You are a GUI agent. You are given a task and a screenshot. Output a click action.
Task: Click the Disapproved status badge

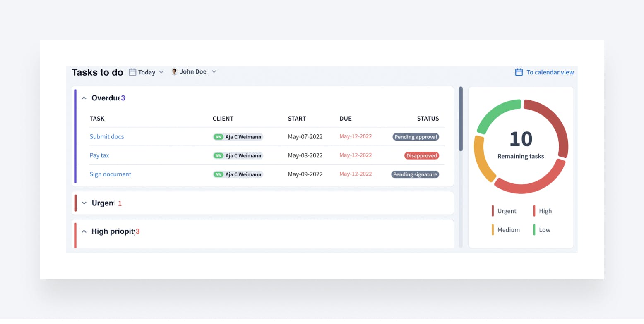[x=421, y=156]
